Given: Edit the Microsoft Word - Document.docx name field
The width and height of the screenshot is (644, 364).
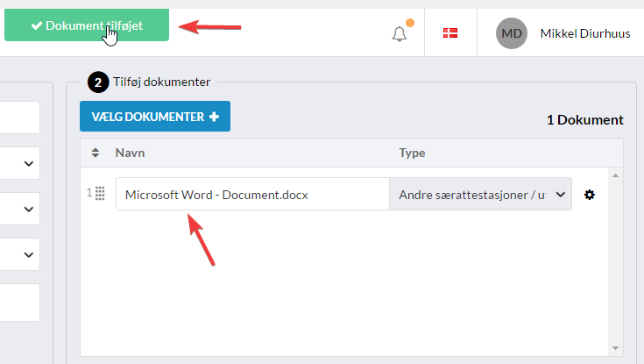Looking at the screenshot, I should tap(252, 194).
